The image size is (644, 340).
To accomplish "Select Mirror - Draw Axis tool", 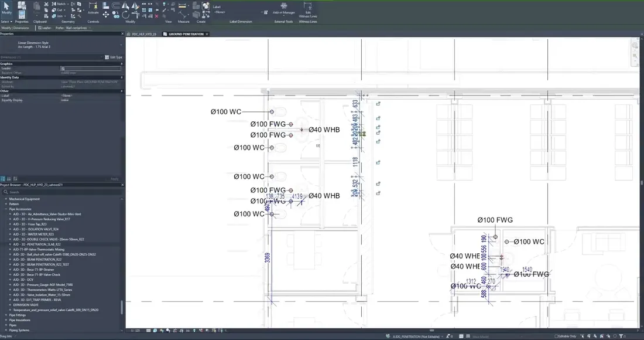I will click(135, 5).
